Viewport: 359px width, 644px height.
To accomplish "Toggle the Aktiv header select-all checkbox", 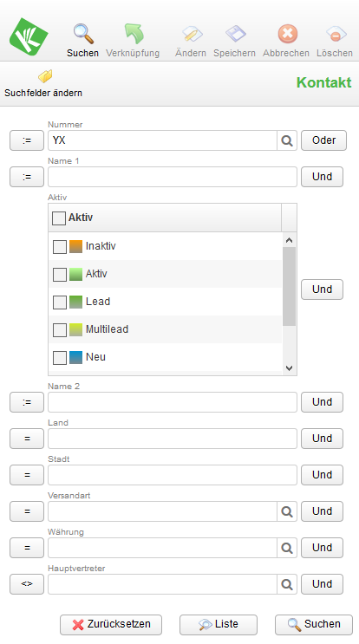I will pos(59,218).
